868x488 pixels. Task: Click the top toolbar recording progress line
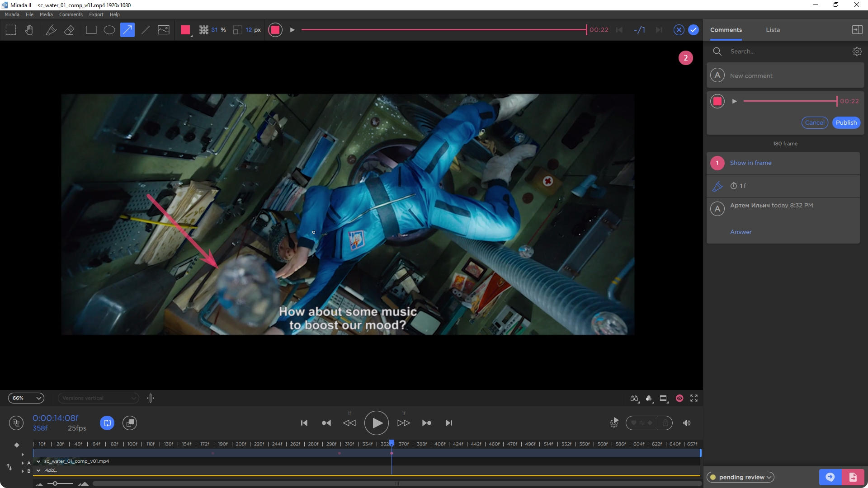444,30
